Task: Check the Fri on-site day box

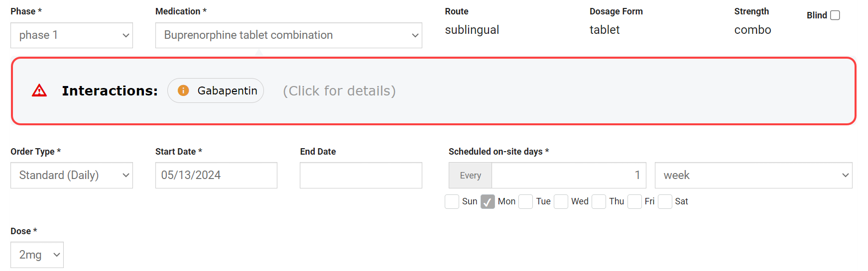Action: pos(634,201)
